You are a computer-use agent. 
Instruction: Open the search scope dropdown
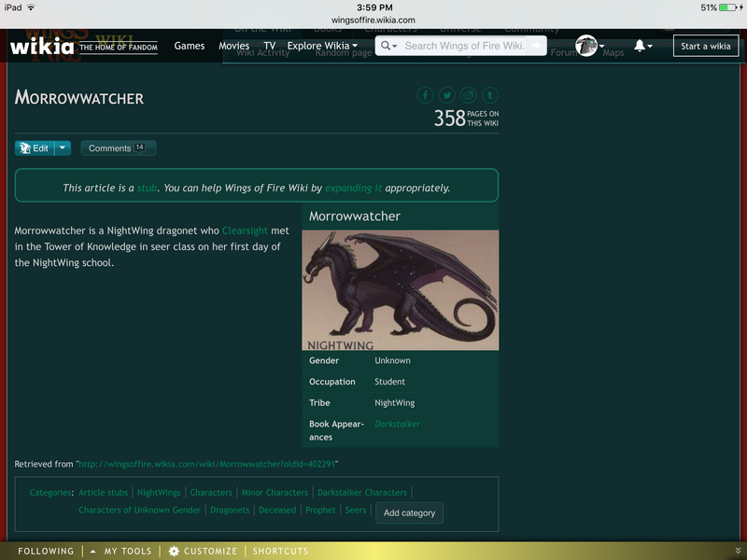(x=390, y=46)
